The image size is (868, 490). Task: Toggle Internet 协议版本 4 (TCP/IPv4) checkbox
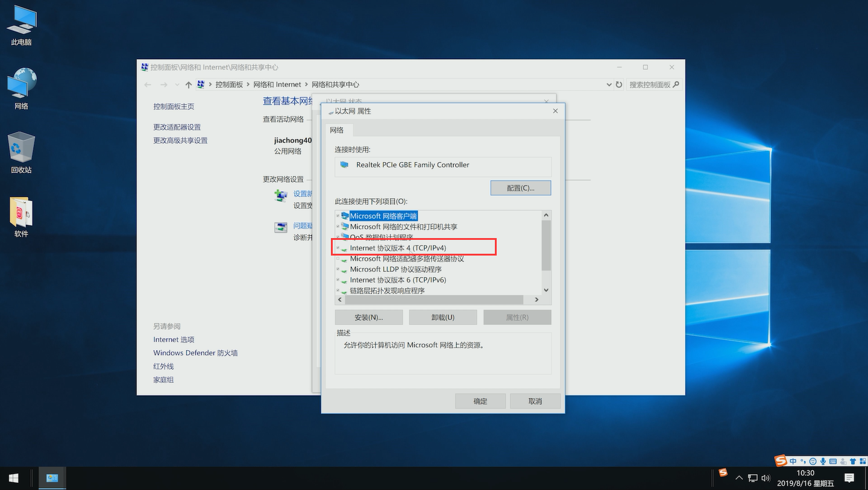[338, 248]
